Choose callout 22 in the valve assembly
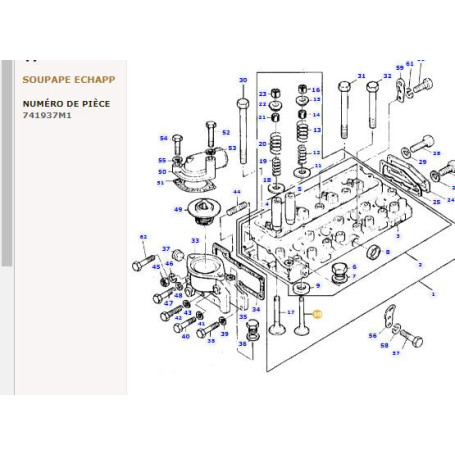 point(263,104)
